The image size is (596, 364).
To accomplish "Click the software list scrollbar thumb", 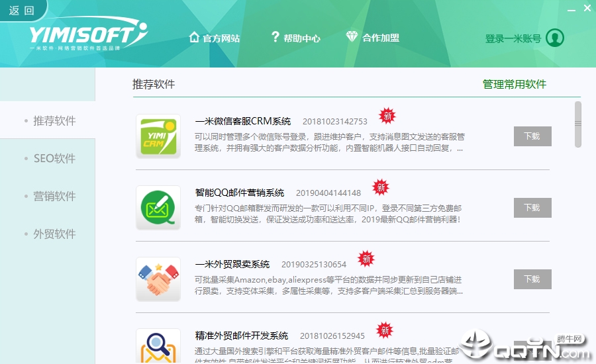I will click(578, 124).
